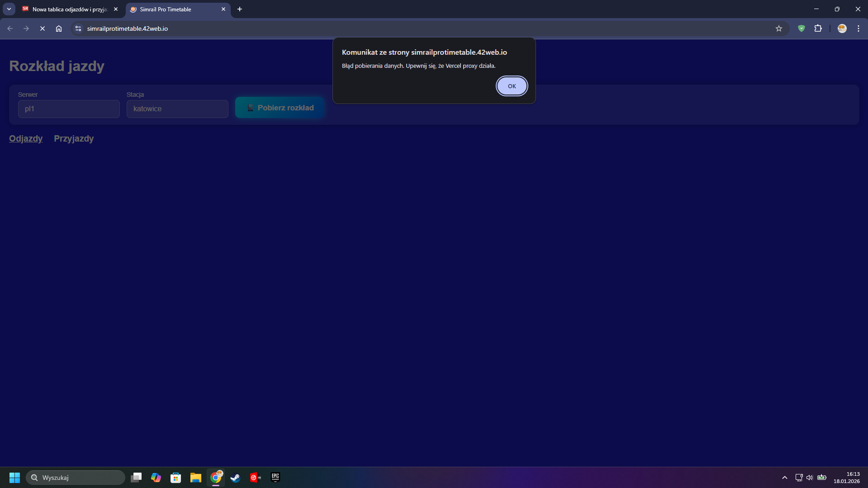Screen dimensions: 868x488
Task: Open the Extensions puzzle menu
Action: point(818,28)
